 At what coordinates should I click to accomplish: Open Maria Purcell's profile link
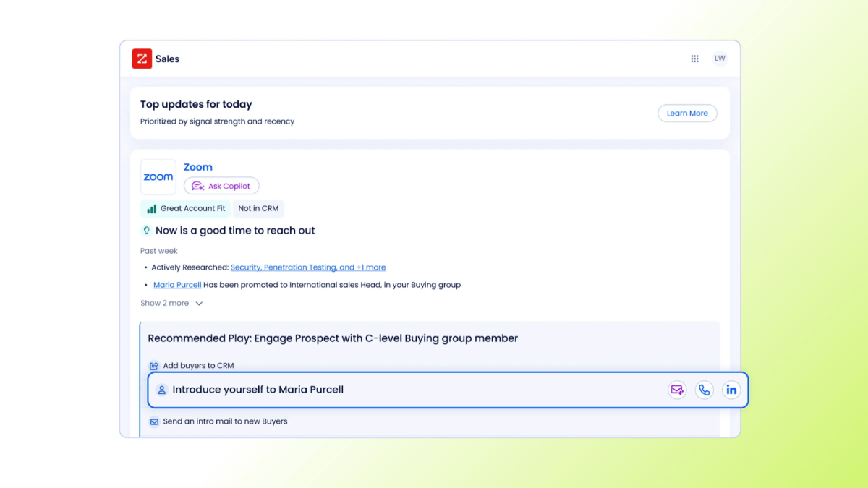point(177,285)
